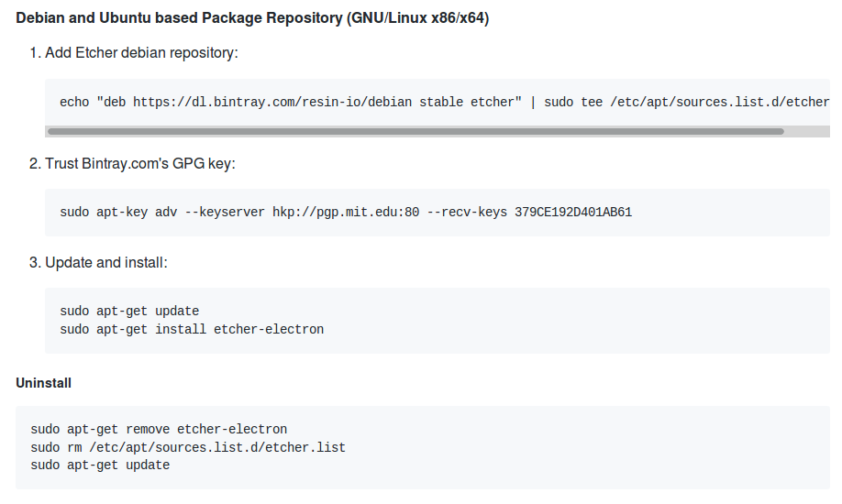842x504 pixels.
Task: Click the 'sudo apt-get remove etcher-electron' line
Action: pos(159,430)
